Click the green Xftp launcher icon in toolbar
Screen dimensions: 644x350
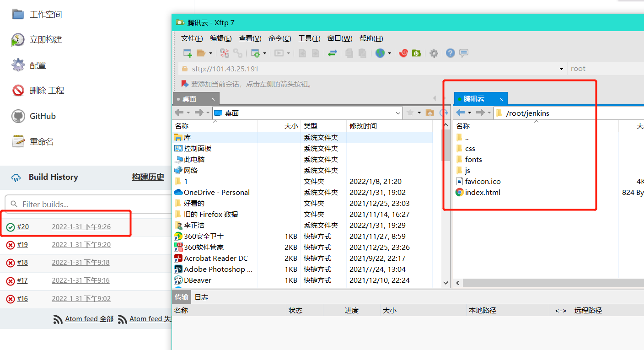point(416,53)
